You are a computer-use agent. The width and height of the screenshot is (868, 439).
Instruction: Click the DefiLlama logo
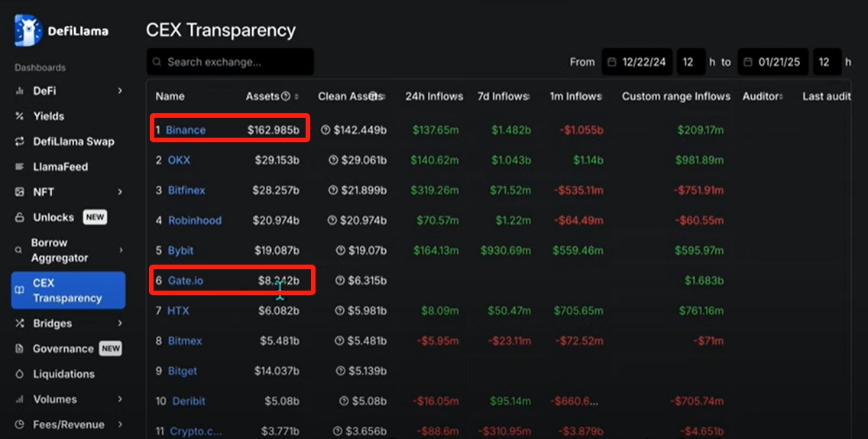61,31
